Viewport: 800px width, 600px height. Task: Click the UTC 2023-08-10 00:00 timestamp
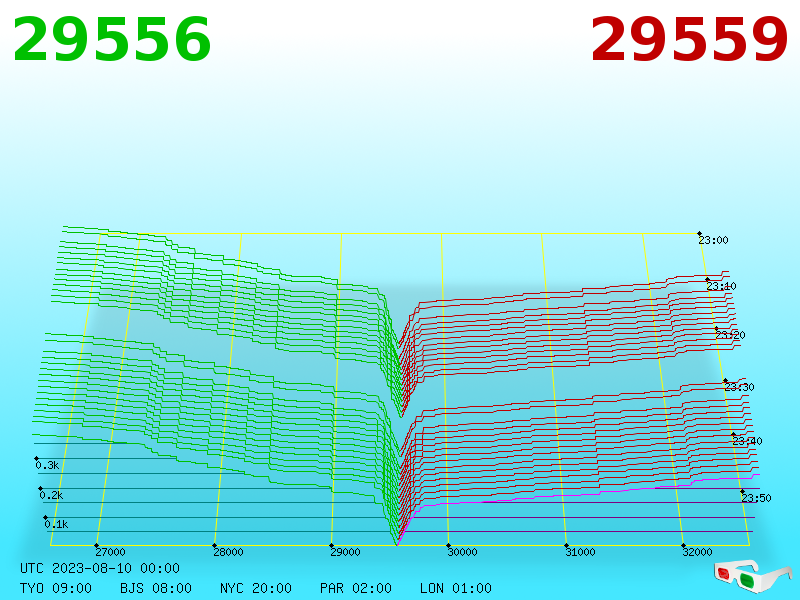tap(100, 568)
